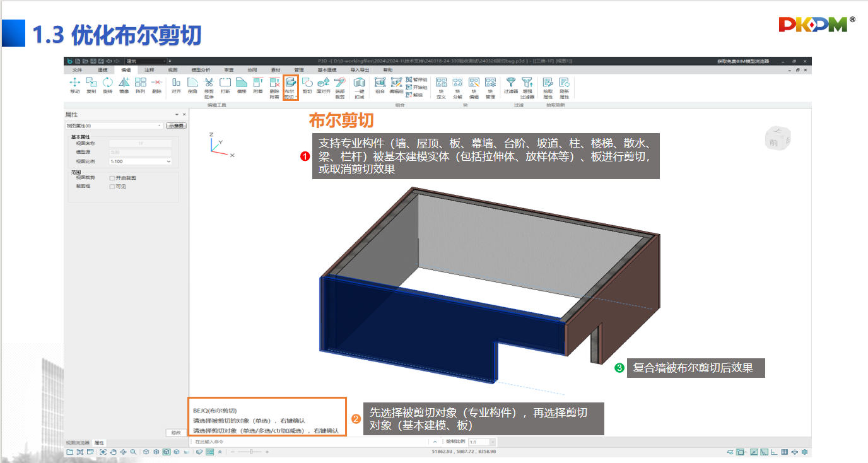Toggle the 可见 visibility checkbox

[x=112, y=187]
